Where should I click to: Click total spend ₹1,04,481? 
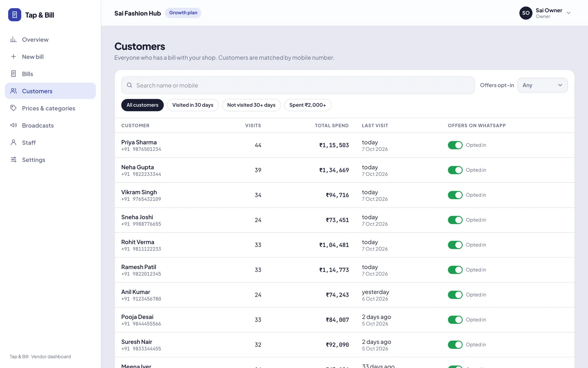(x=334, y=245)
